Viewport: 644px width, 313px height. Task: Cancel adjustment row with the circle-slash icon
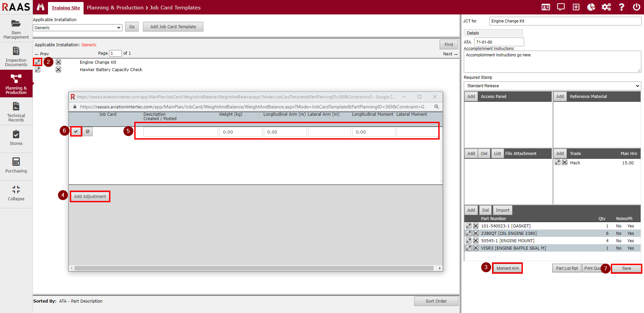88,132
